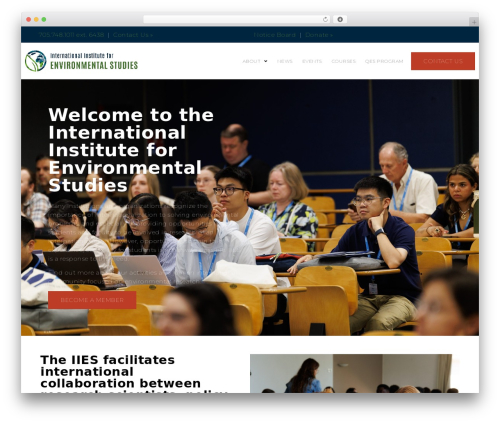Click the red close window dot

[x=29, y=20]
